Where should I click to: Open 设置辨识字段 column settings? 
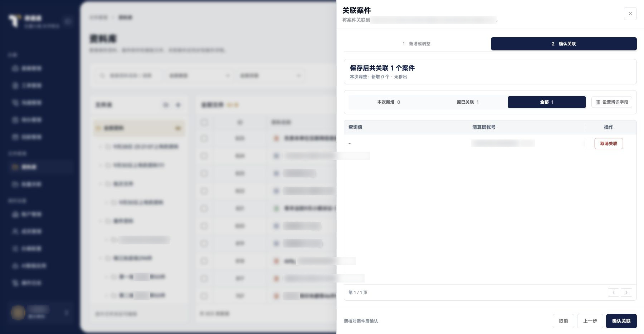[612, 102]
